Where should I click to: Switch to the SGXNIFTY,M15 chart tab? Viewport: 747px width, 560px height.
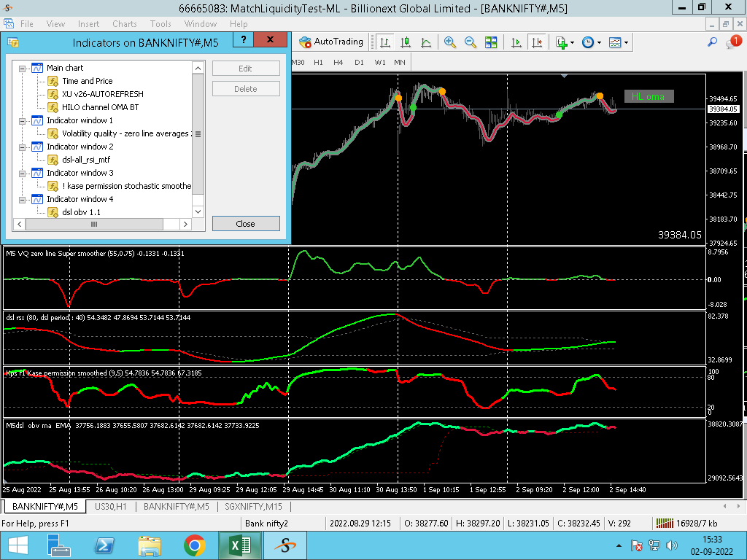tap(253, 506)
